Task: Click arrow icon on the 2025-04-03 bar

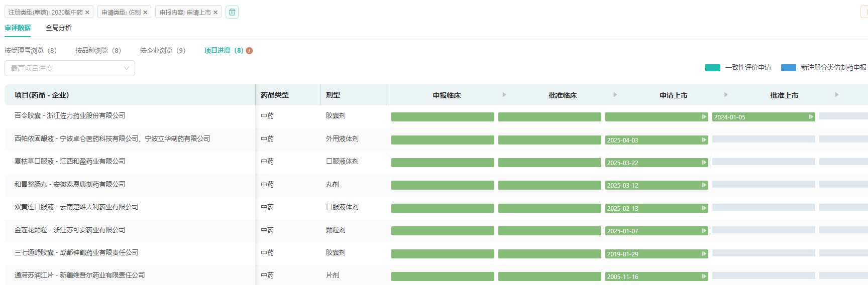Action: (704, 140)
